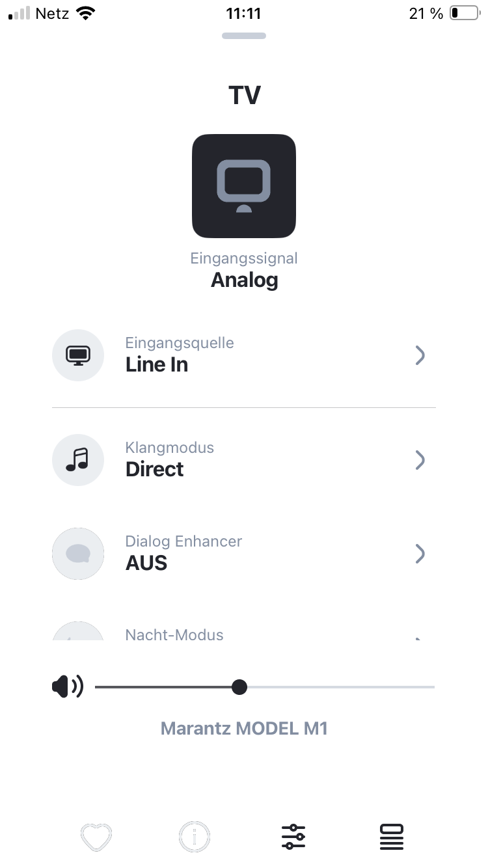Tap the Klangmodus music note icon

click(x=78, y=460)
